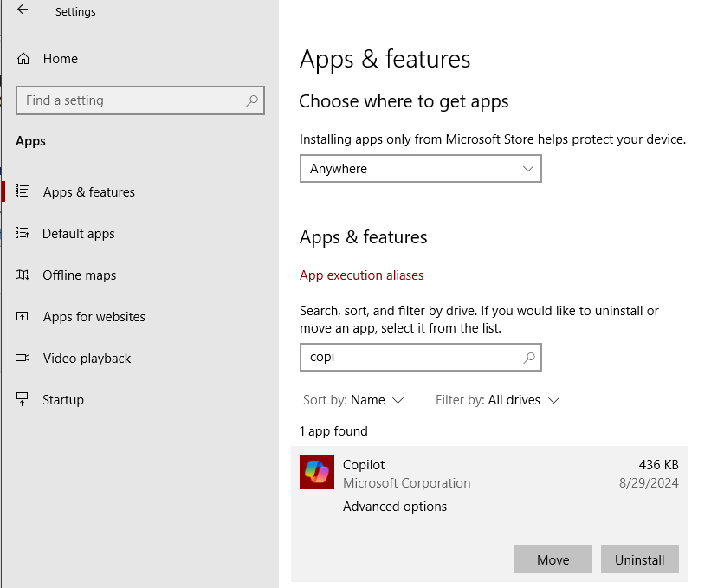711x588 pixels.
Task: Click the 8/29/2024 install date
Action: [x=649, y=483]
